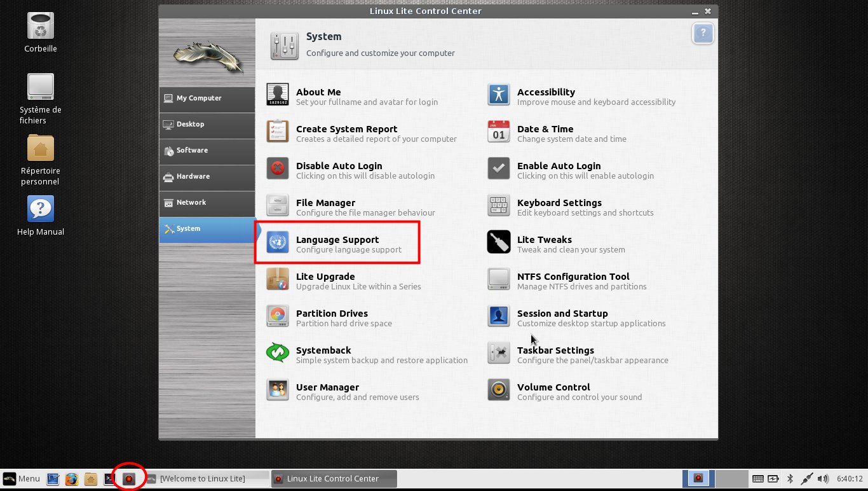Screen dimensions: 868x491
Task: Open Volume Control speaker icon
Action: (499, 390)
